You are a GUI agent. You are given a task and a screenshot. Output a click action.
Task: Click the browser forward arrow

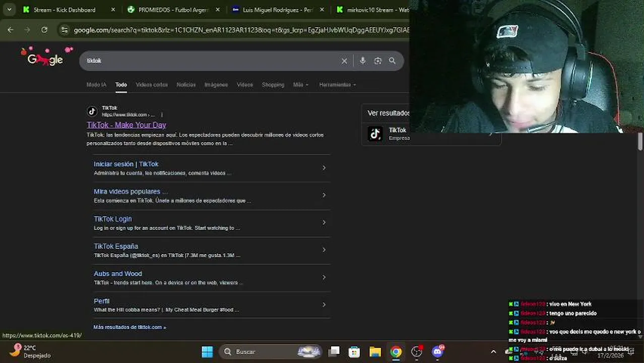point(27,30)
